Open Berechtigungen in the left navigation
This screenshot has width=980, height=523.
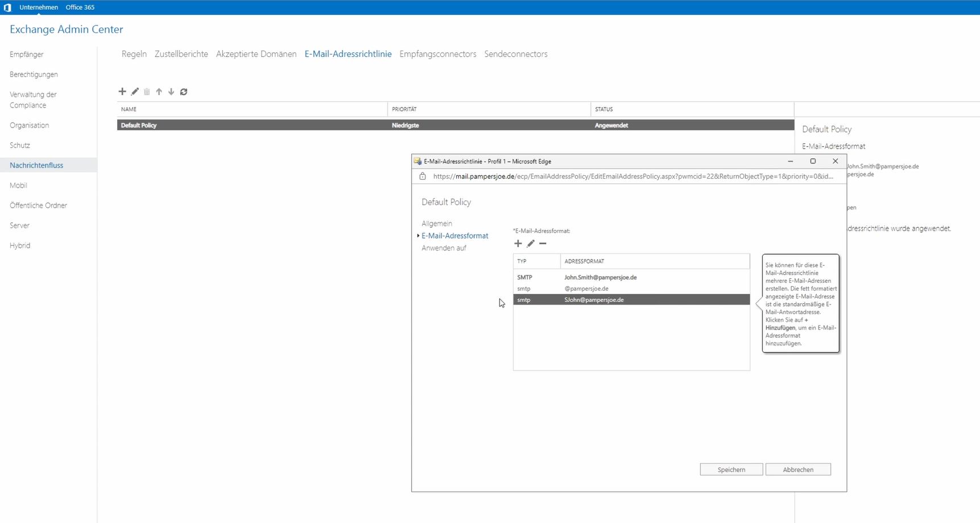click(x=34, y=75)
